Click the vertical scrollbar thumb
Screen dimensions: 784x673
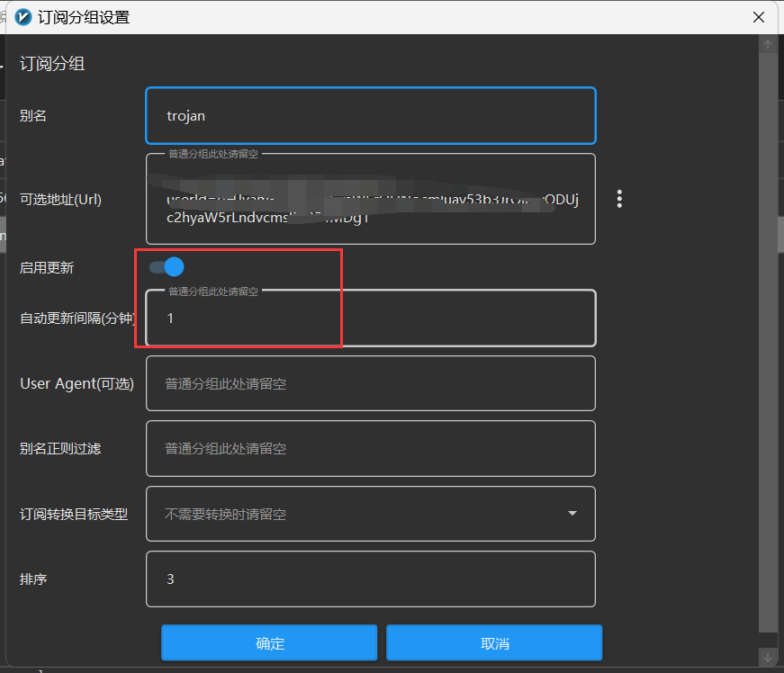pos(768,342)
